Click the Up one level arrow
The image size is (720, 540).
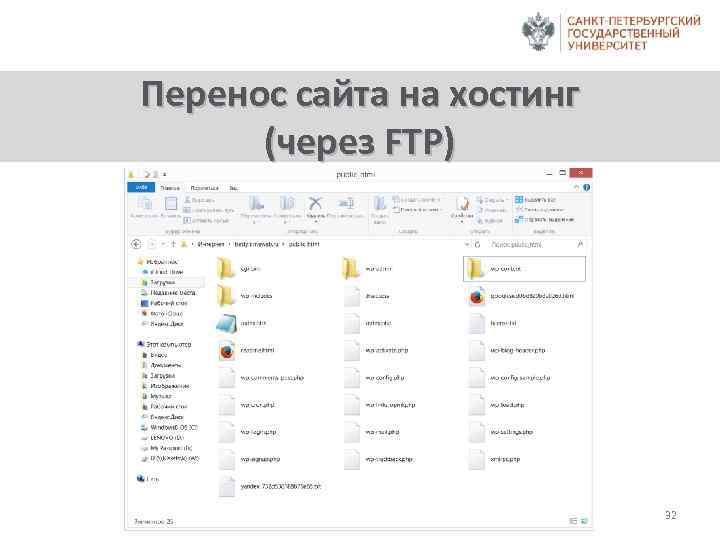pos(174,244)
